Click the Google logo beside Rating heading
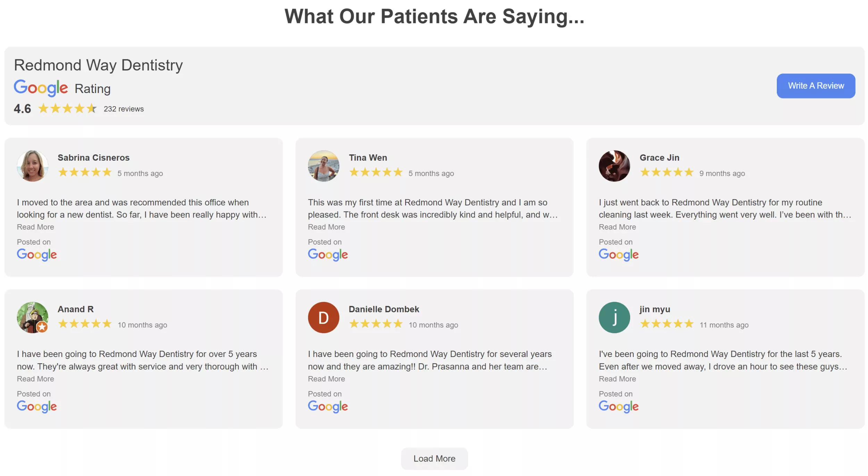 pyautogui.click(x=41, y=88)
